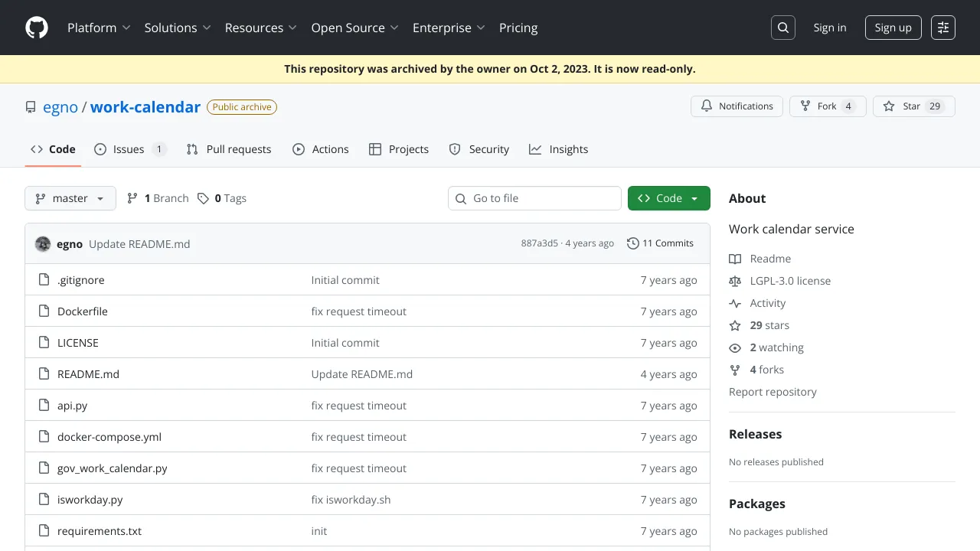This screenshot has width=980, height=551.
Task: Click the Issues counter badge showing 1
Action: (159, 149)
